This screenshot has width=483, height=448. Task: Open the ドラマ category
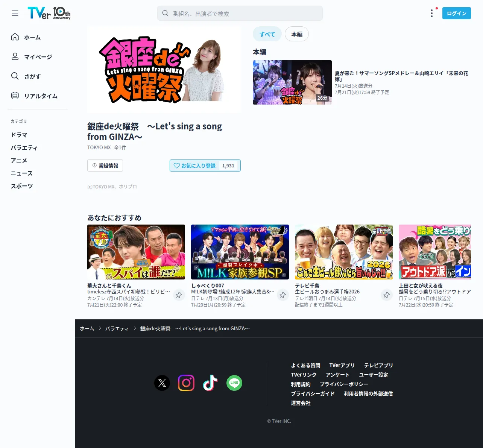[19, 135]
